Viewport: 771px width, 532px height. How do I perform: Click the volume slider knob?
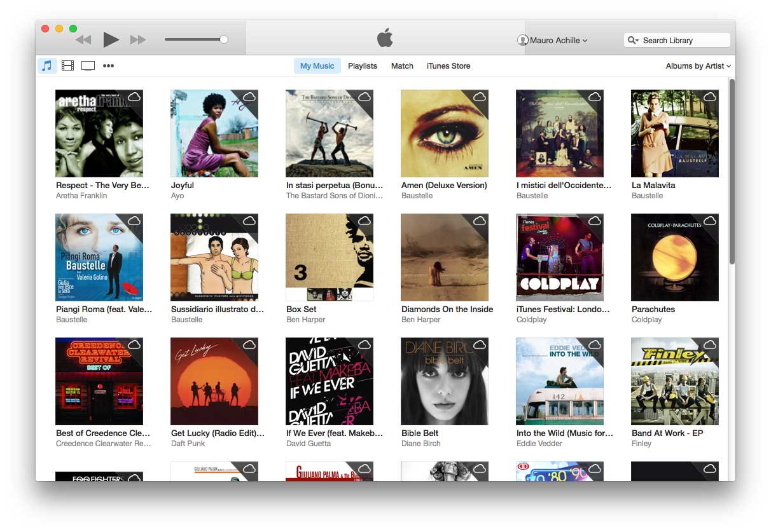tap(224, 39)
